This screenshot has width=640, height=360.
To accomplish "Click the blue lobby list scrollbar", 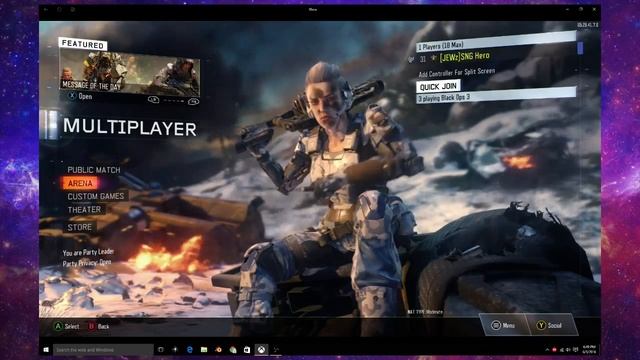I will 580,48.
